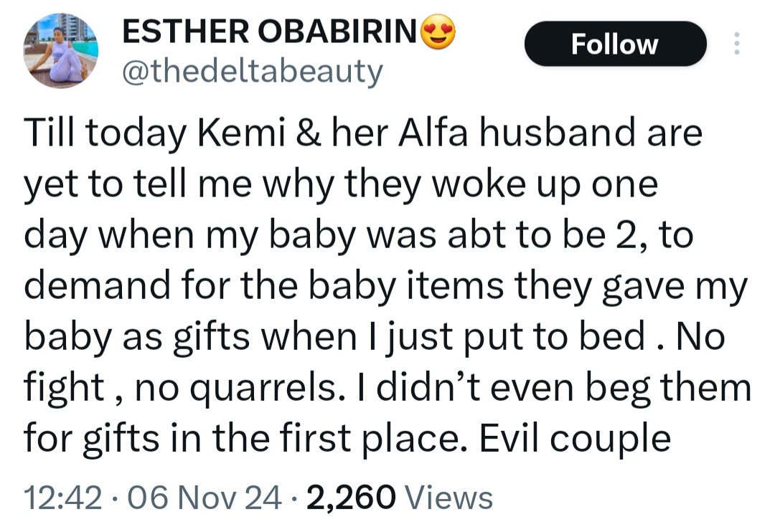Click the line beginning "demand for the baby items"
Screen dimensions: 775x532
coord(385,287)
